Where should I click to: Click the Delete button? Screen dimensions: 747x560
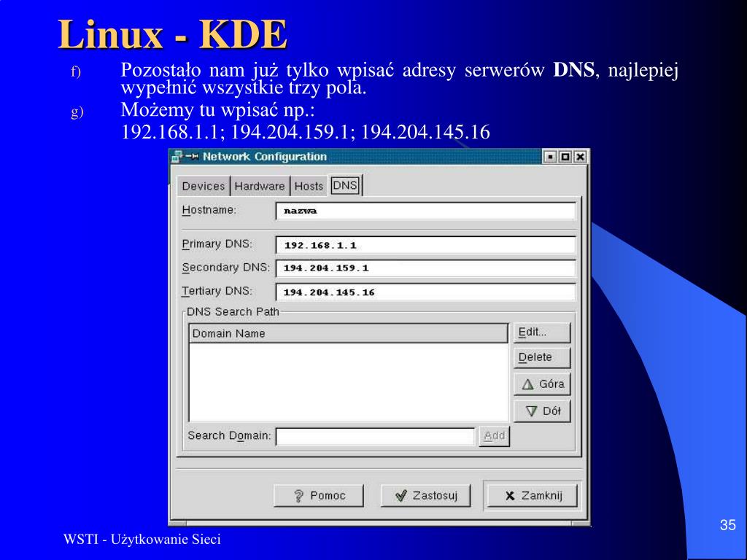coord(542,357)
